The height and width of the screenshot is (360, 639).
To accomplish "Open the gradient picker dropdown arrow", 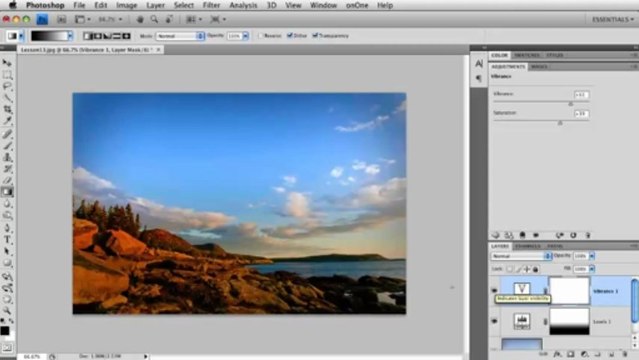I will (70, 36).
